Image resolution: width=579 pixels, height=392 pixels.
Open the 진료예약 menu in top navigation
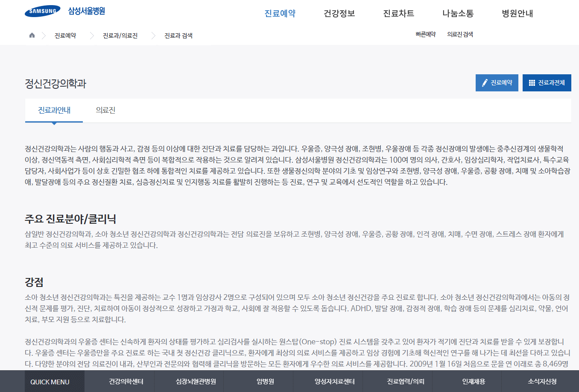[x=280, y=13]
